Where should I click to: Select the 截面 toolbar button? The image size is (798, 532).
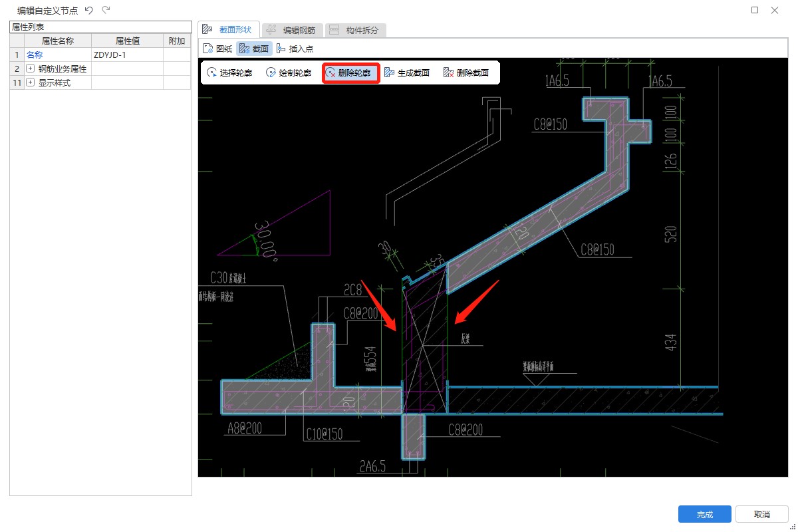pyautogui.click(x=254, y=49)
